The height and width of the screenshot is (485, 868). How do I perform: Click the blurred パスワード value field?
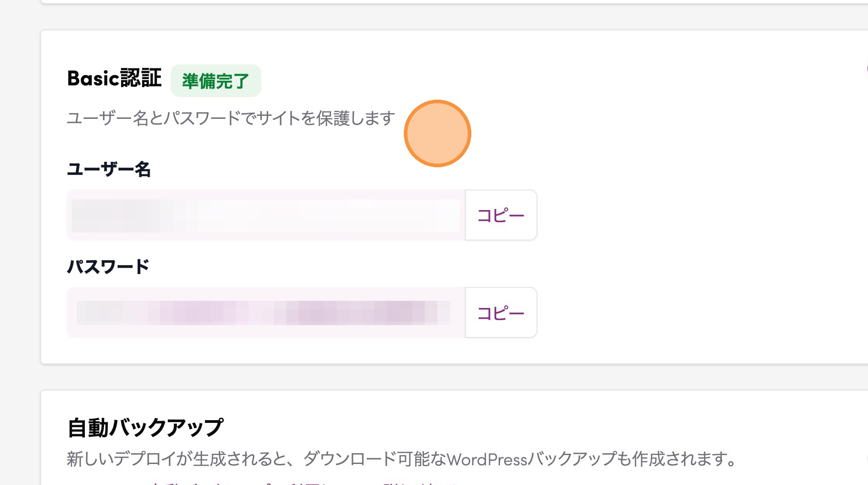click(266, 312)
